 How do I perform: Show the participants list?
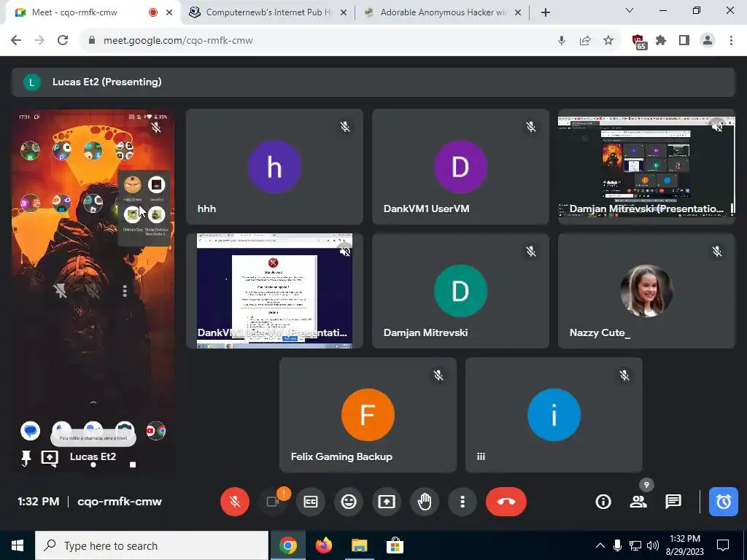(638, 502)
